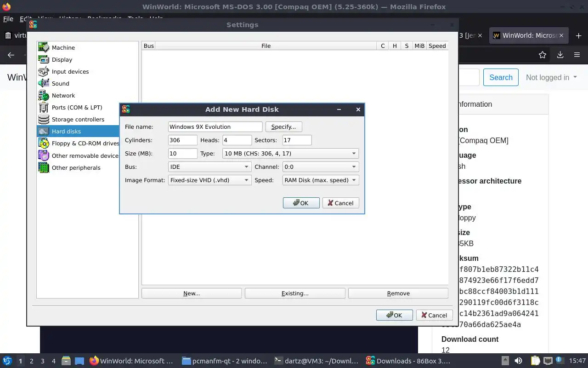Click the WinWorld Search button

click(501, 77)
